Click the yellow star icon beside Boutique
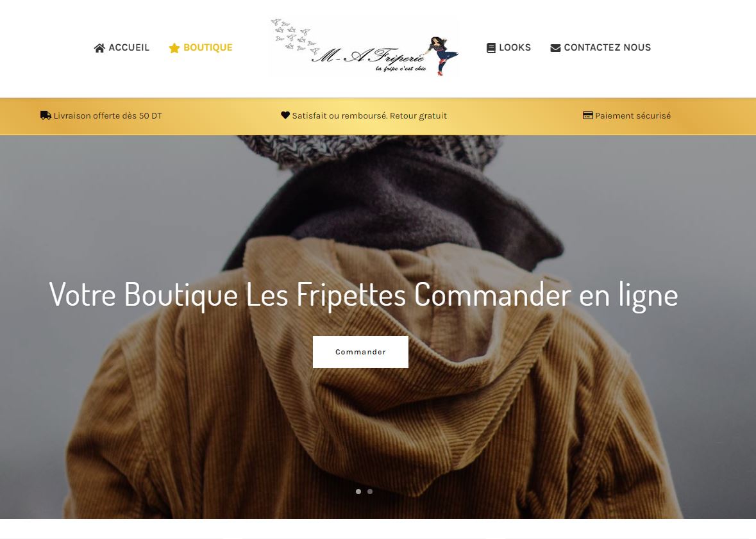756x539 pixels. tap(174, 47)
